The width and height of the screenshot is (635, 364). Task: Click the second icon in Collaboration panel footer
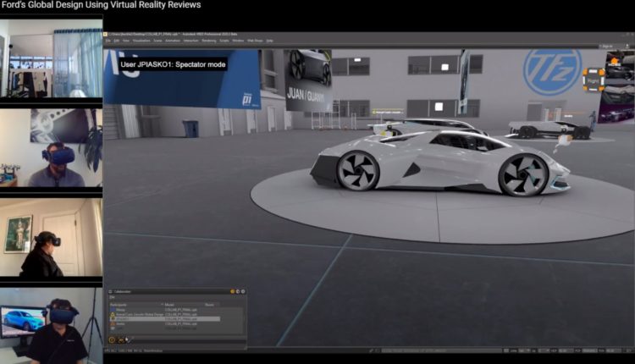click(119, 339)
